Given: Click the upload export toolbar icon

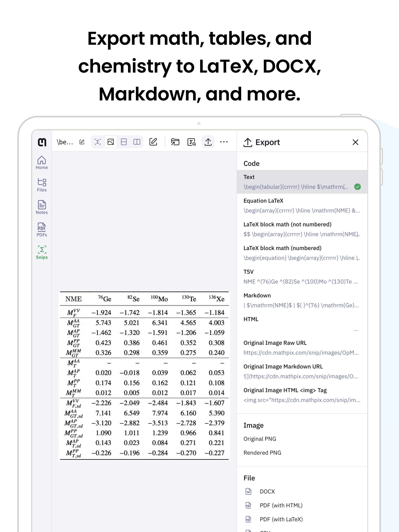Looking at the screenshot, I should (x=208, y=142).
